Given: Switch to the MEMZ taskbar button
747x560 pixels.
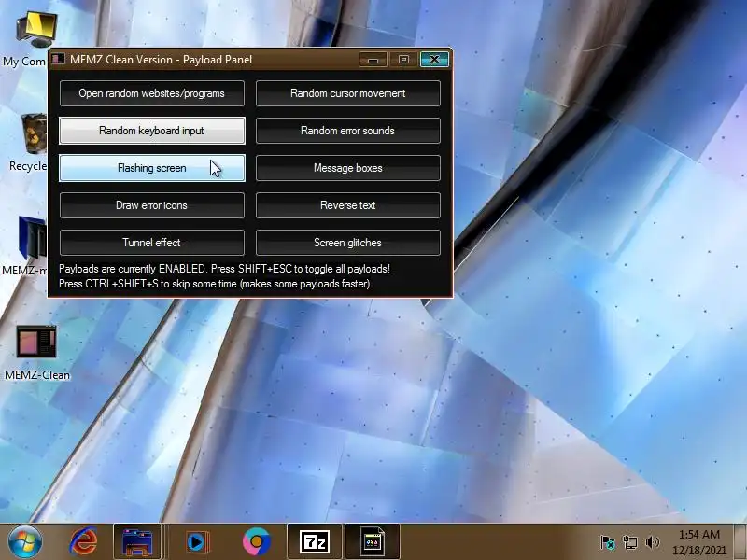Looking at the screenshot, I should coord(373,542).
